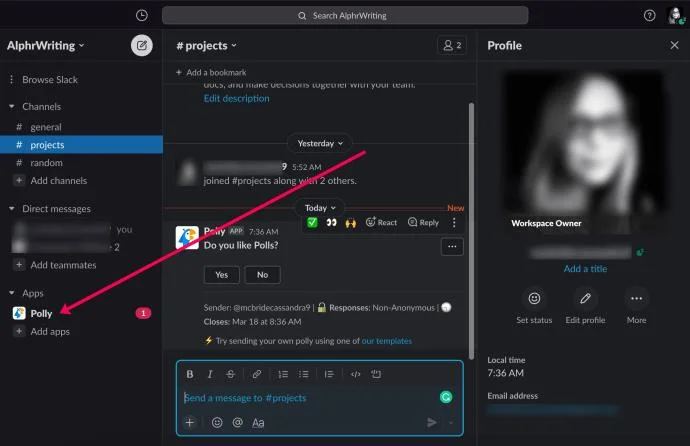Collapse the Apps section

coord(12,293)
